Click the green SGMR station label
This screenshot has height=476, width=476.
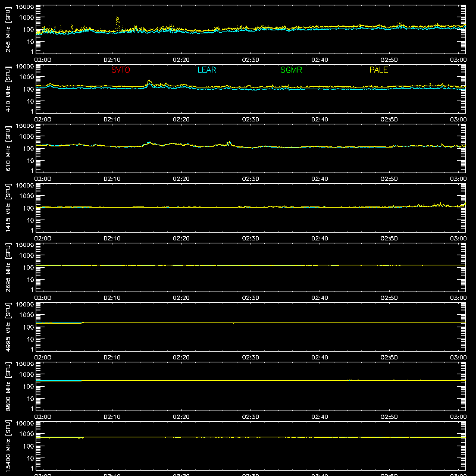click(291, 70)
